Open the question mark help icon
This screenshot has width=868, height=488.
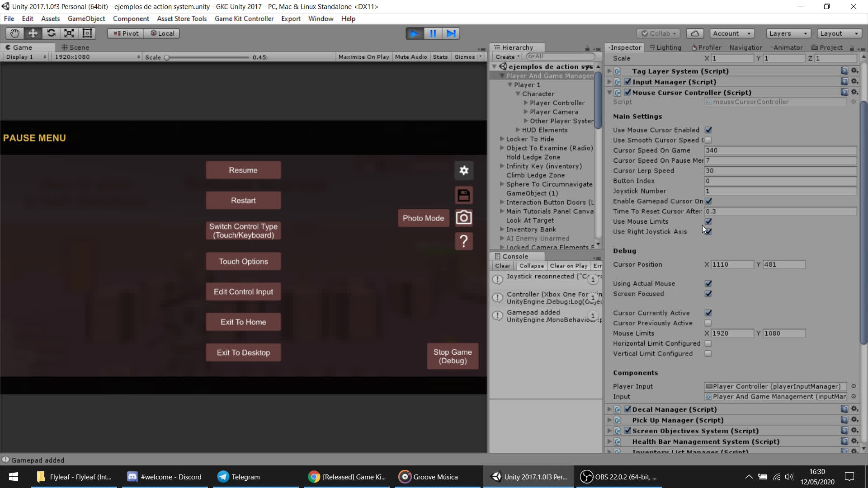coord(464,241)
